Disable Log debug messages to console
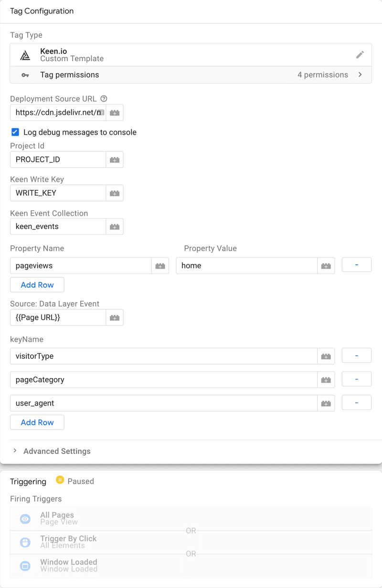 [x=14, y=132]
